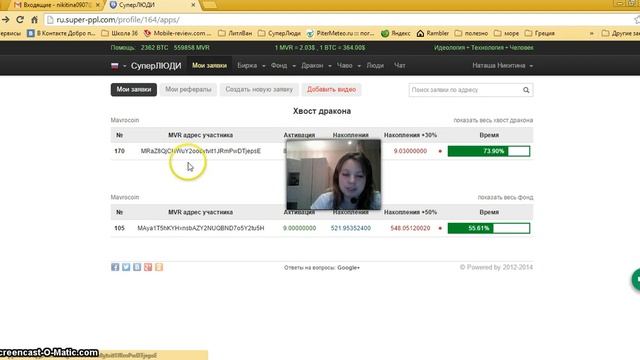This screenshot has height=360, width=640.
Task: Open the language flag dropdown
Action: (x=118, y=66)
